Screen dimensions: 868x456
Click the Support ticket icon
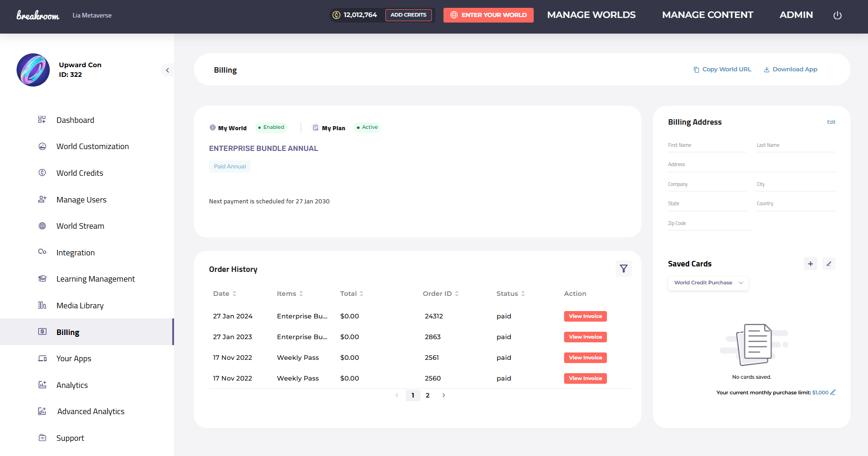[x=42, y=438]
